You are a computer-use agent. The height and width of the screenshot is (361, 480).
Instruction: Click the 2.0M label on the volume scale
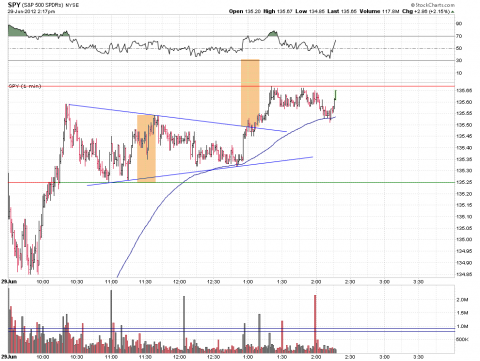click(462, 300)
